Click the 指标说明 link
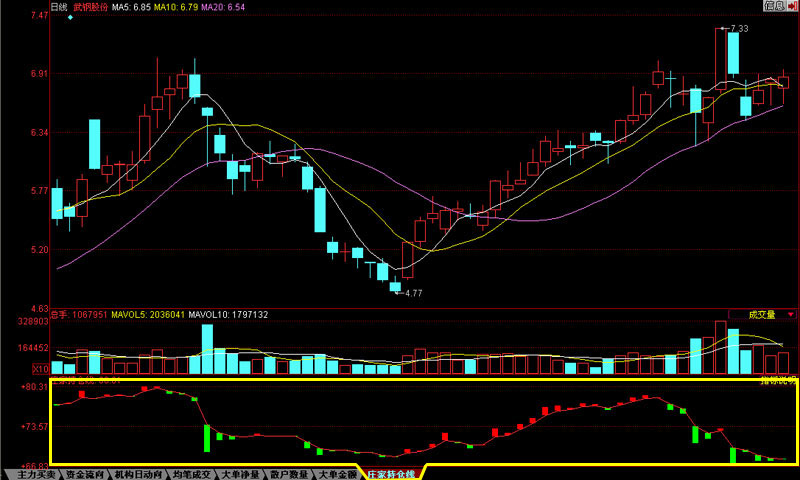The height and width of the screenshot is (480, 800). [778, 381]
